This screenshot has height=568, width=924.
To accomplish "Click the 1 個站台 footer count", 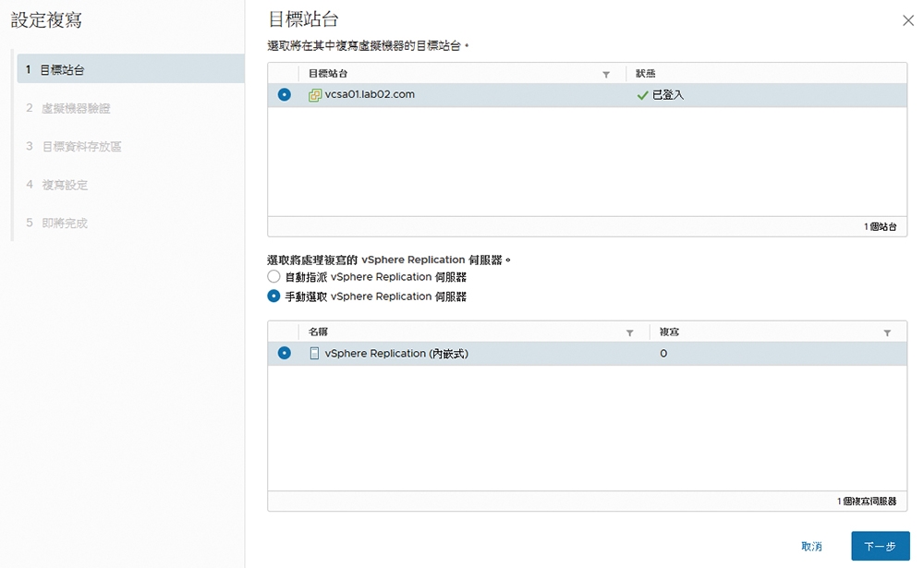I will point(881,227).
